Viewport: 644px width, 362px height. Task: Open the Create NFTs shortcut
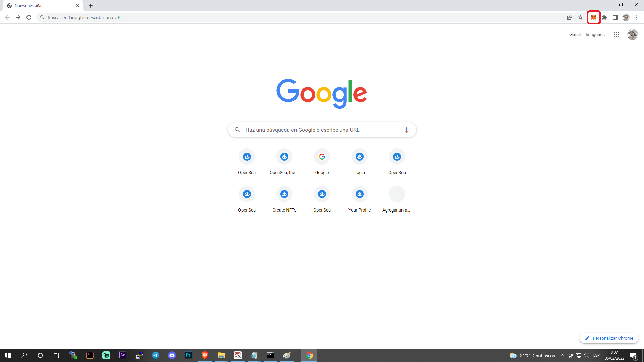pos(284,200)
